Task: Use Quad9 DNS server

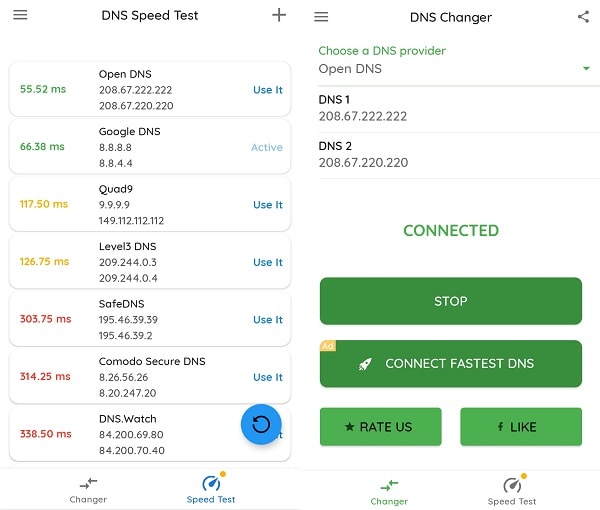Action: point(268,205)
